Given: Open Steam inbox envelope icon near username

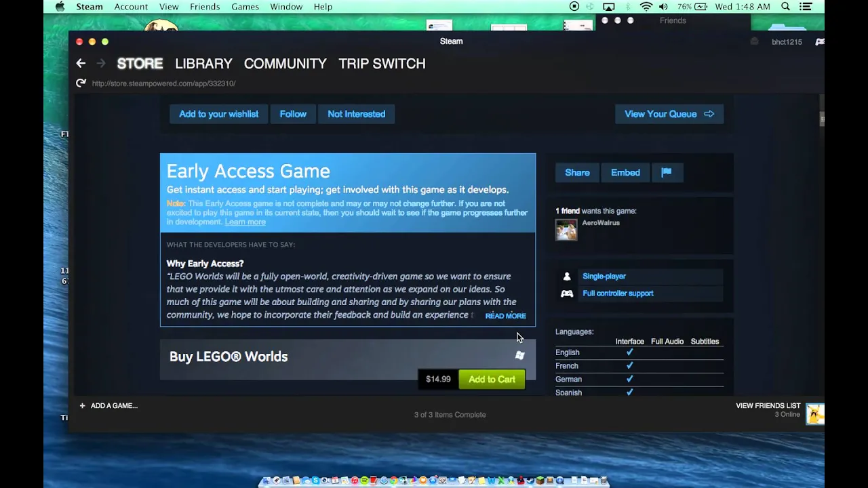Looking at the screenshot, I should point(754,41).
